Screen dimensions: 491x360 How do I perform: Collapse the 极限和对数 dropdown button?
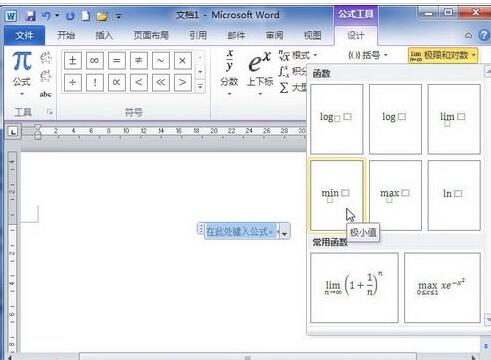tap(443, 55)
